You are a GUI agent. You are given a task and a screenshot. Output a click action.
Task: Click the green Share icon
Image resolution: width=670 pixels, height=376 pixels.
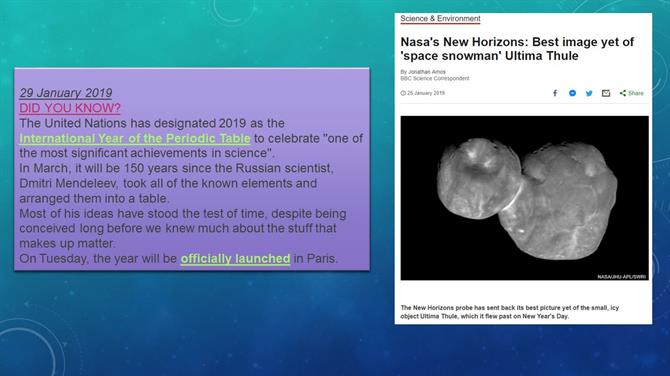[632, 93]
